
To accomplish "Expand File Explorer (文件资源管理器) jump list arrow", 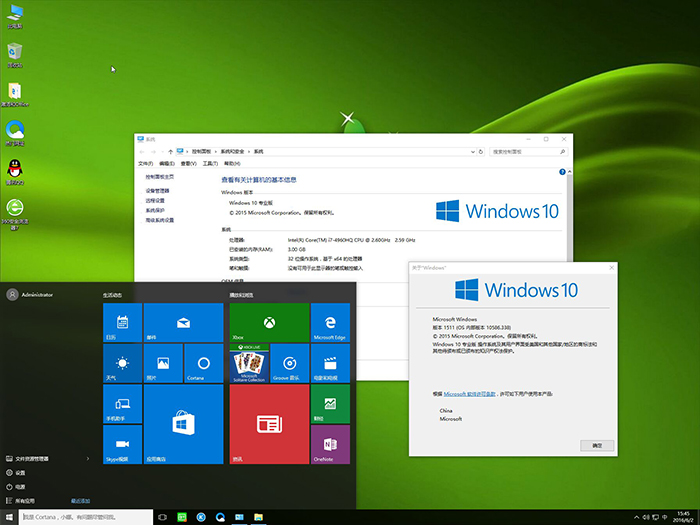I will click(88, 458).
